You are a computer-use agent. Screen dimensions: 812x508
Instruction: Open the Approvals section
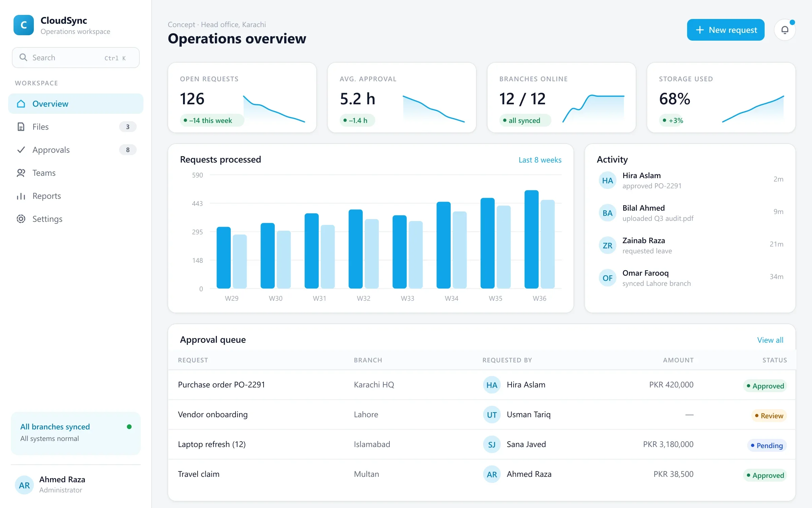[x=76, y=150]
